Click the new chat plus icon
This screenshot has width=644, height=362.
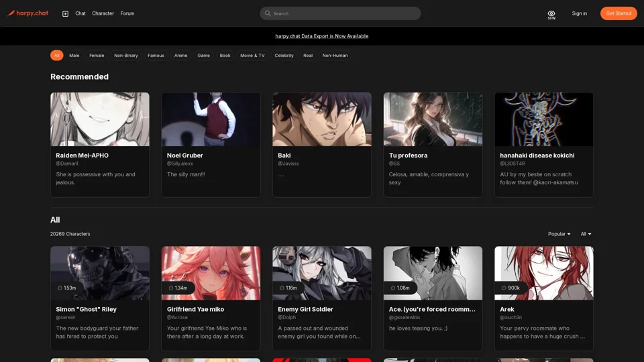pyautogui.click(x=65, y=13)
